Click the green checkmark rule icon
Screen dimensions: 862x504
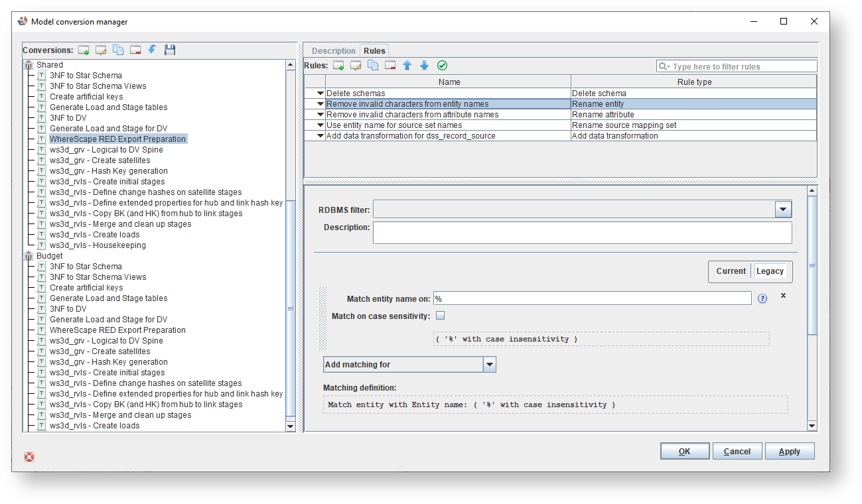442,66
